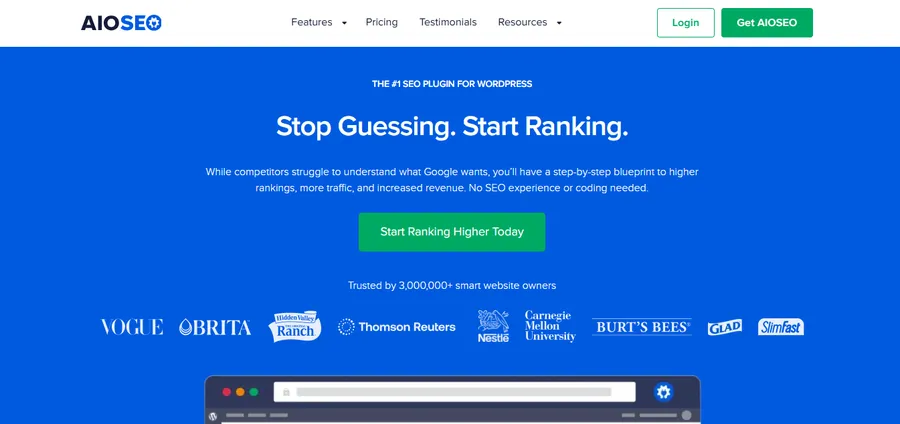Click the Burt's Bees logo

click(642, 327)
